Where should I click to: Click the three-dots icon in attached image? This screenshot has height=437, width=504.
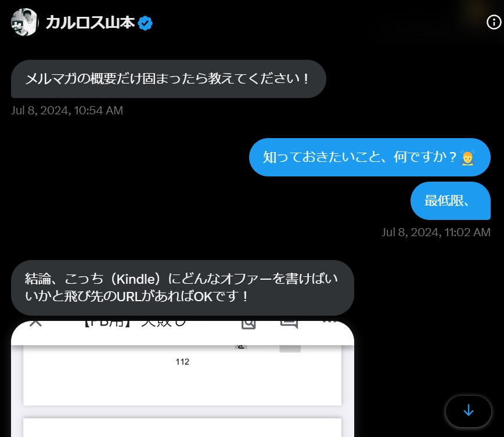coord(329,322)
